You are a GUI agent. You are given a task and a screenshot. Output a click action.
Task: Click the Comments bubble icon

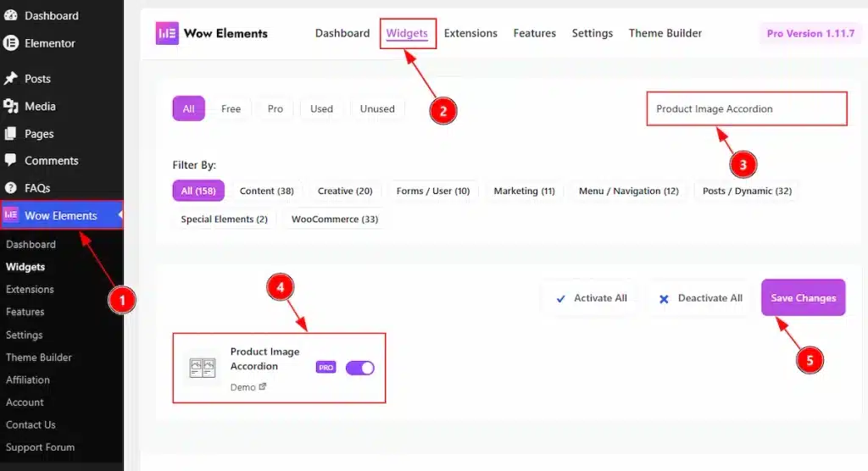[10, 160]
